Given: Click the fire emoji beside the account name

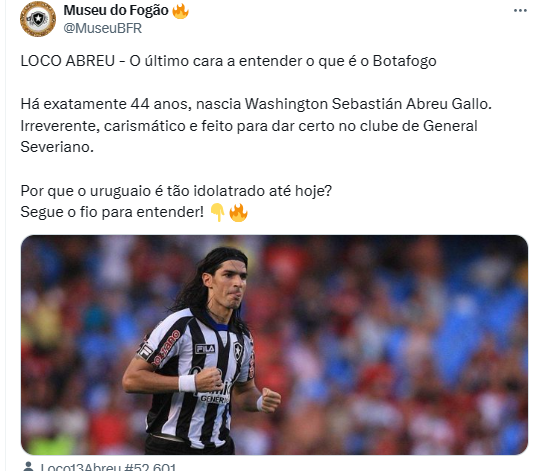Looking at the screenshot, I should tap(180, 11).
